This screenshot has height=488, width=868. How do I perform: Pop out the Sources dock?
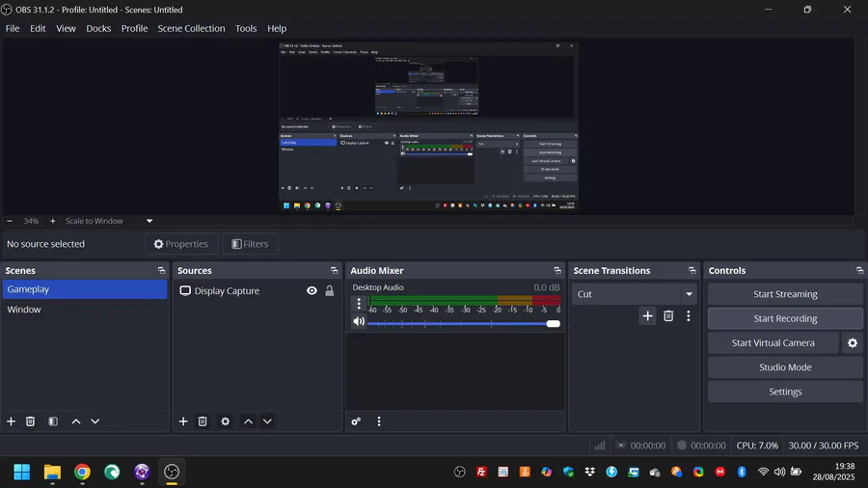pyautogui.click(x=335, y=271)
